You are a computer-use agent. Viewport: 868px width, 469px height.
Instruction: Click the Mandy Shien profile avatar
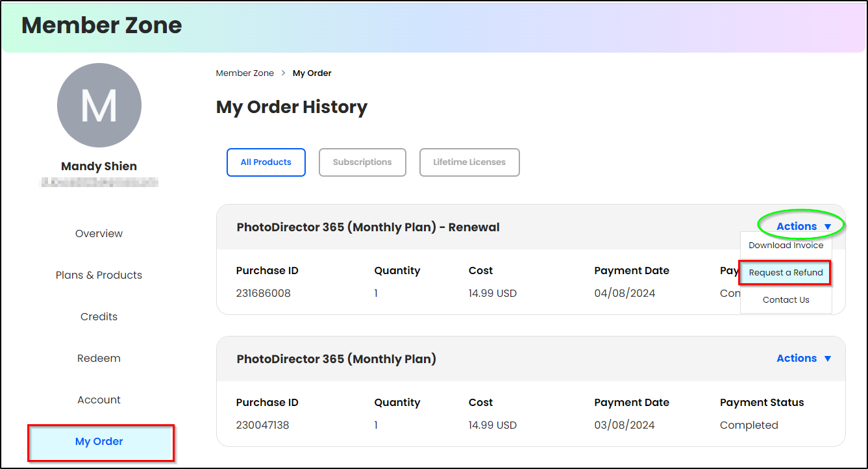(x=99, y=105)
